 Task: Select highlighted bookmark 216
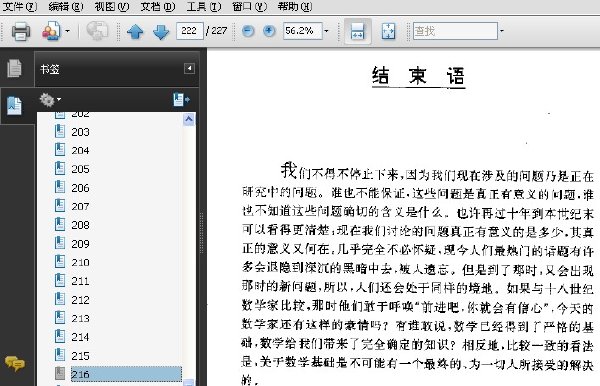[x=126, y=375]
